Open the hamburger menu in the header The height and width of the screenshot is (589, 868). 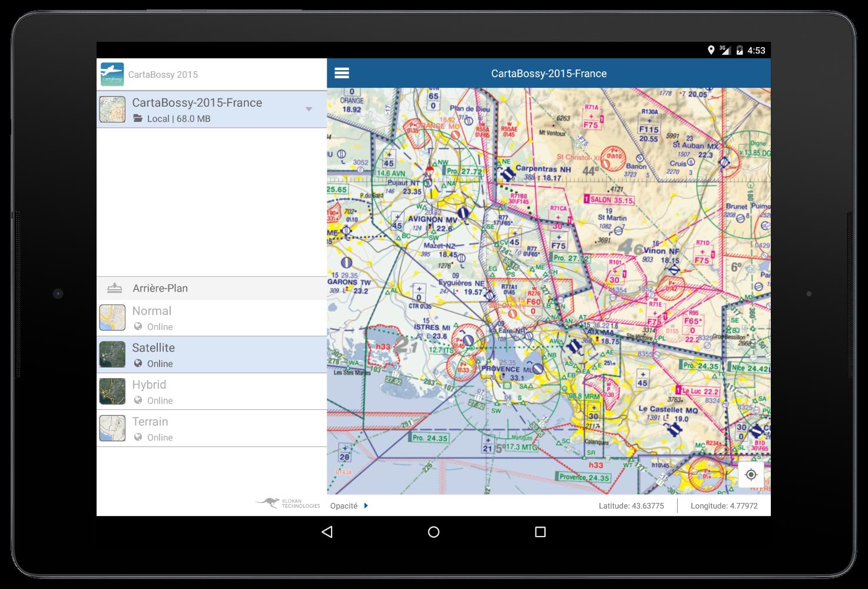coord(342,73)
